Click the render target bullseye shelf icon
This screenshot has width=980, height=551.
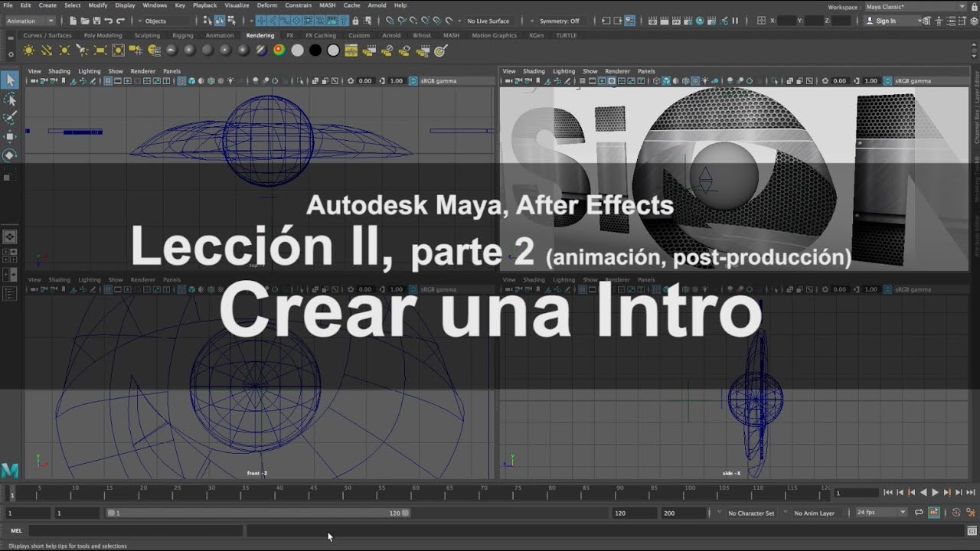440,51
